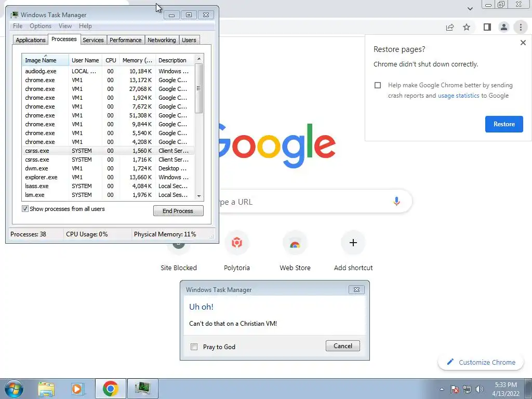Open the View menu

[x=65, y=26]
